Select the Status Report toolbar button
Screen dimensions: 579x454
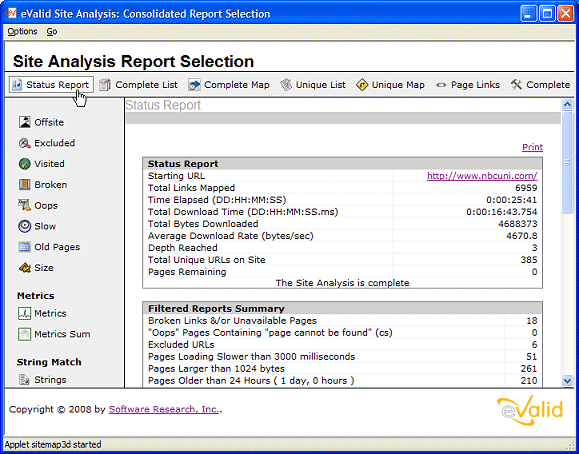tap(51, 85)
